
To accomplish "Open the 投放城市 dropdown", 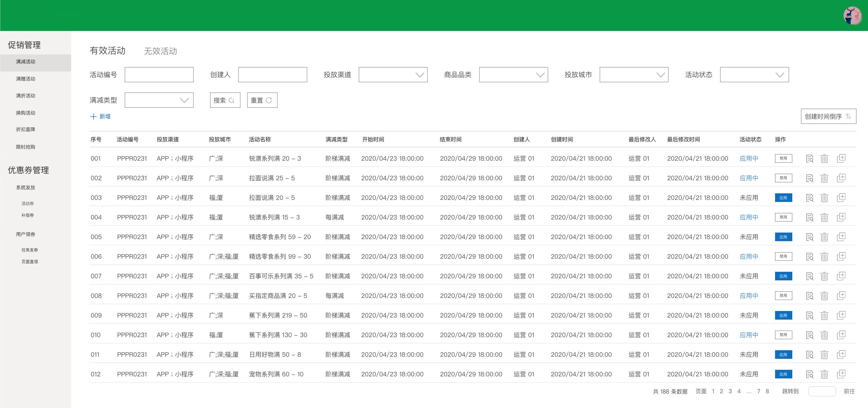I will tap(634, 75).
